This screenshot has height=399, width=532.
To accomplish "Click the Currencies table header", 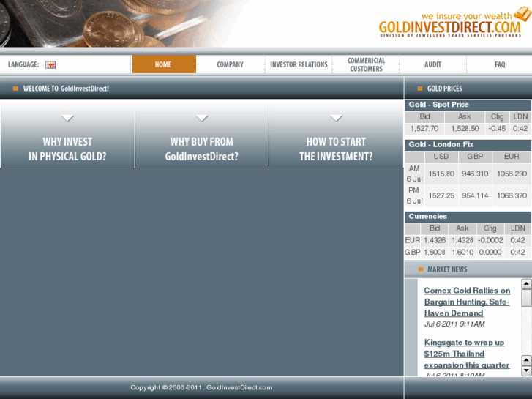I will pos(468,216).
